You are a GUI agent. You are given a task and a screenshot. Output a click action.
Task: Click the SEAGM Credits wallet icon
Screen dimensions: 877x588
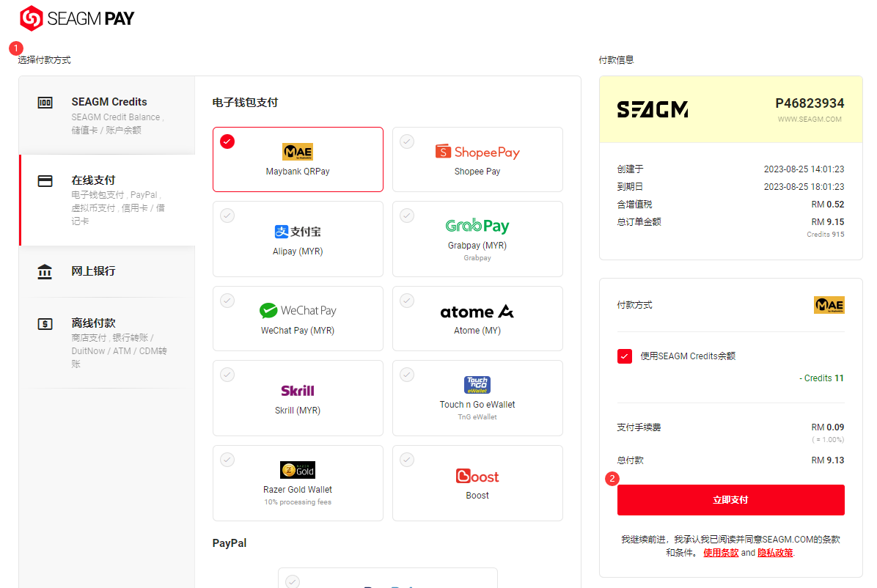pyautogui.click(x=45, y=103)
